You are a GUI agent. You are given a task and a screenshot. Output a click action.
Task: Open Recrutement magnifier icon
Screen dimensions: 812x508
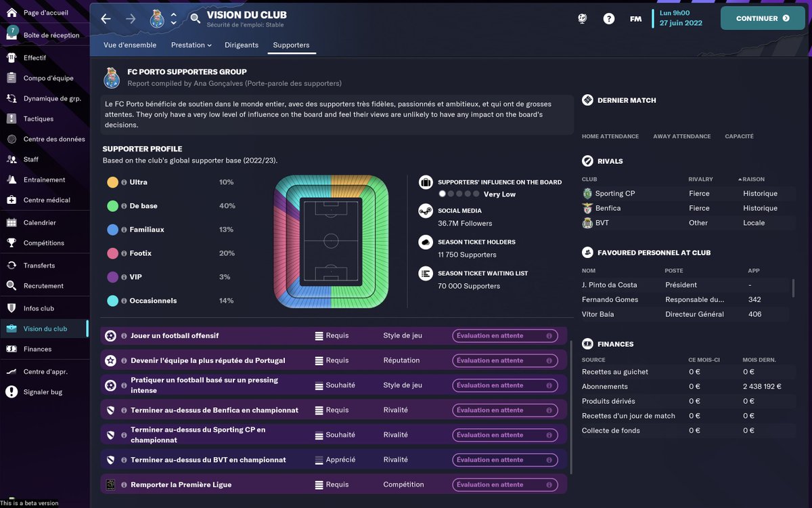12,285
